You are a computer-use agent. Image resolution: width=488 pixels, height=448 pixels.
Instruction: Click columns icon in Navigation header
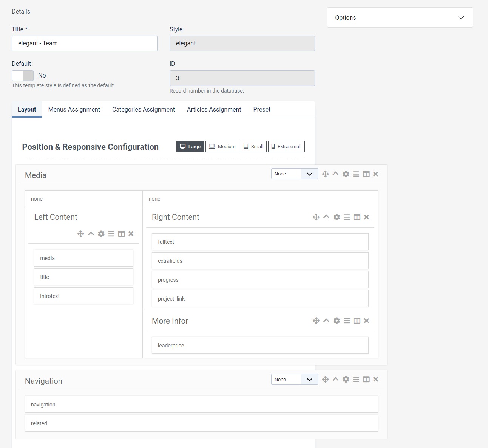point(366,379)
